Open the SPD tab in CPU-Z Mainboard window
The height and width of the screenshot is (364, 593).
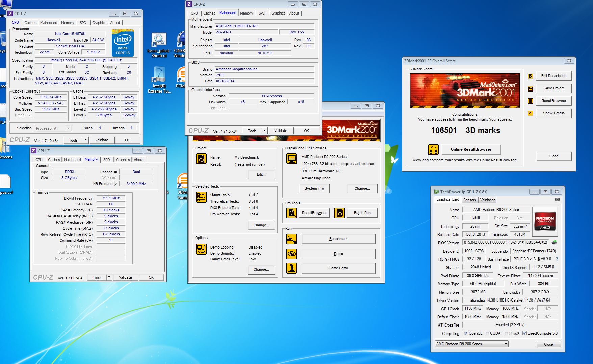[x=262, y=13]
